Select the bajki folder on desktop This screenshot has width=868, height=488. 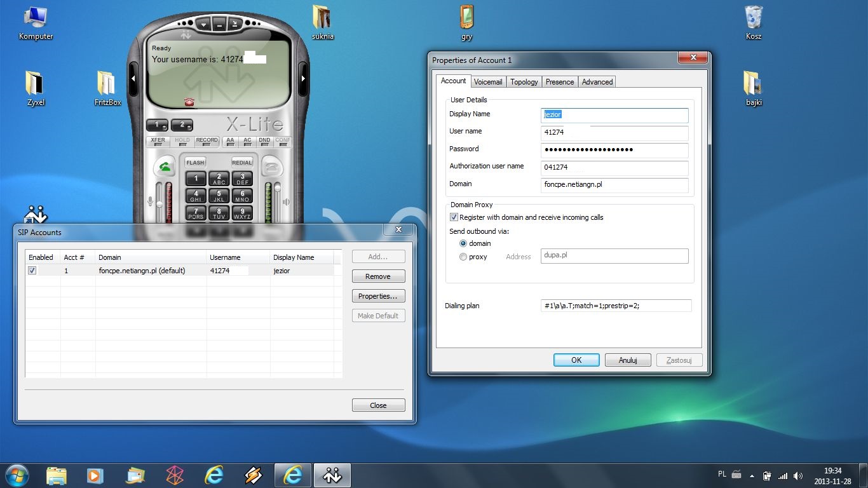coord(754,88)
